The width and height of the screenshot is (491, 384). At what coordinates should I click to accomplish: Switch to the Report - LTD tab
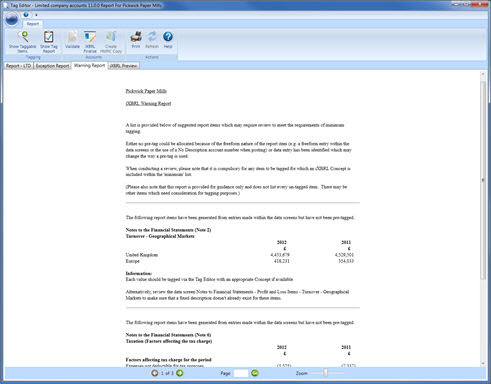coord(19,66)
